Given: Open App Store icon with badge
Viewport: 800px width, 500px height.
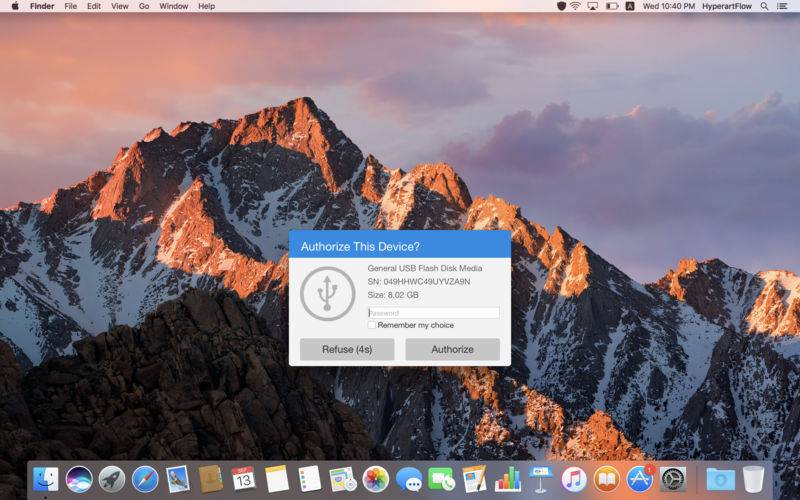Looking at the screenshot, I should [640, 480].
